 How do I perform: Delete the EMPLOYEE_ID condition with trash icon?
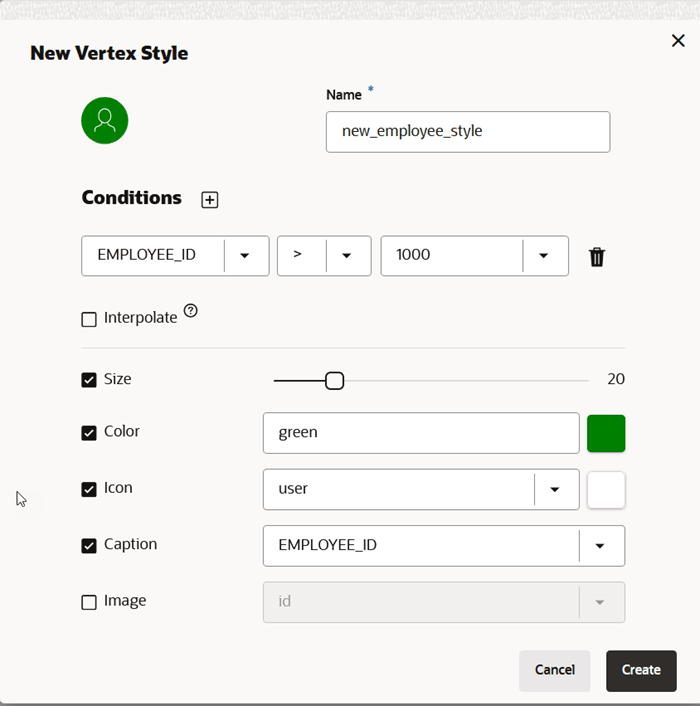[x=597, y=257]
